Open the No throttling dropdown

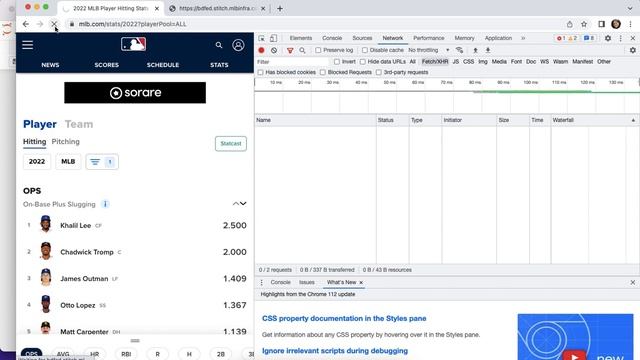(429, 50)
